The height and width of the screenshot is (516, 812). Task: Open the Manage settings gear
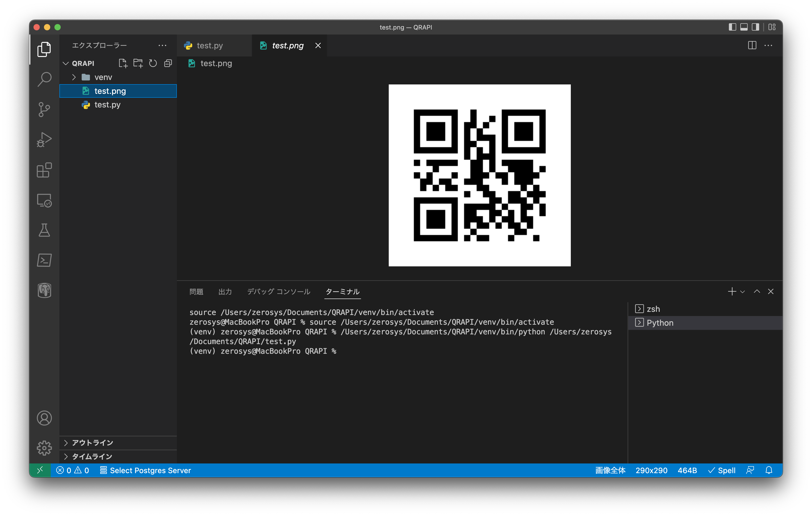coord(44,448)
